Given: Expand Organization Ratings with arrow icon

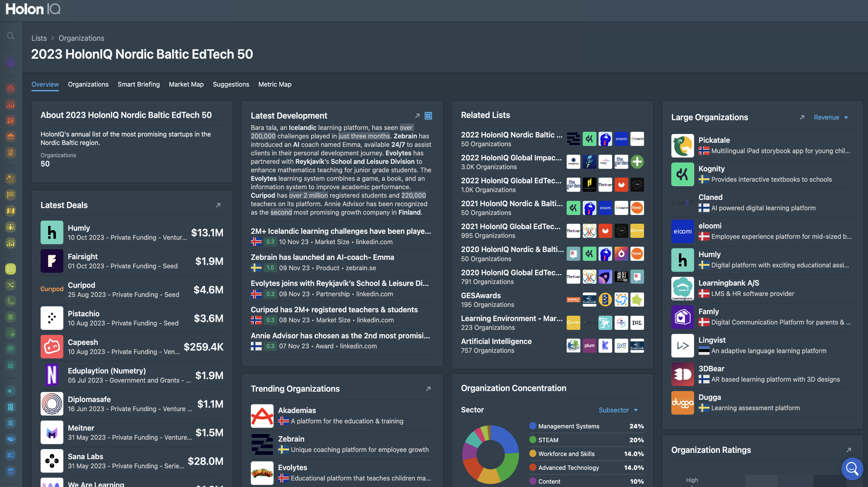Looking at the screenshot, I should [849, 450].
